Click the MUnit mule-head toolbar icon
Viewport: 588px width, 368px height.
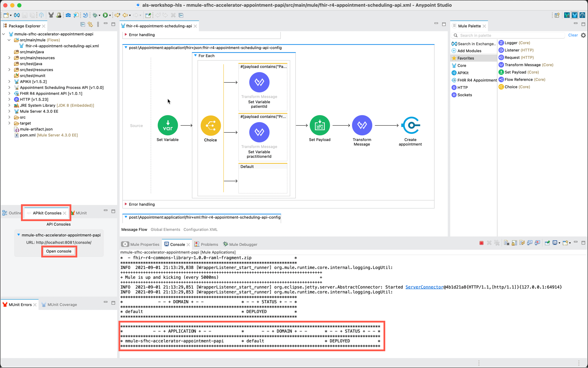tap(51, 15)
